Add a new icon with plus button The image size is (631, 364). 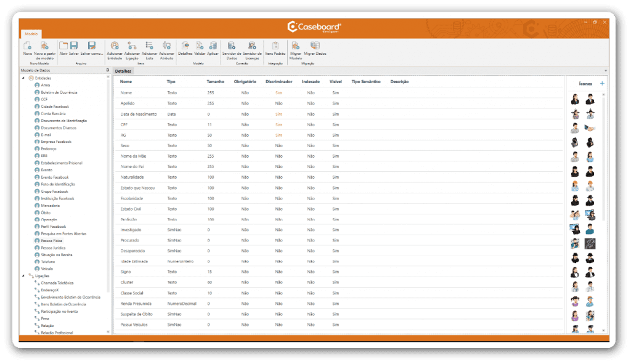(x=602, y=83)
